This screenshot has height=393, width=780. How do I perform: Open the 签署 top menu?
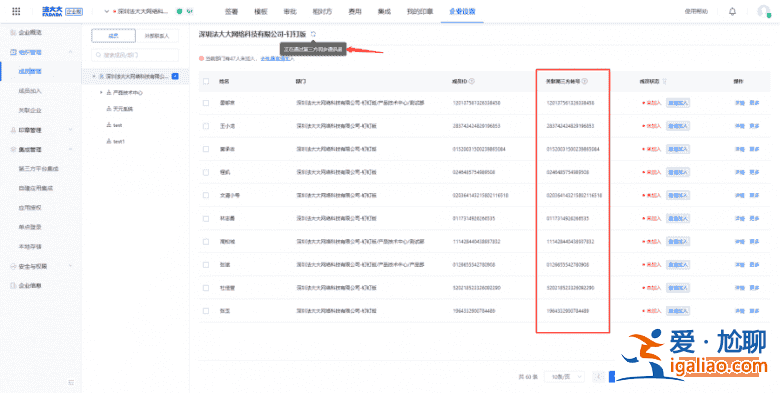tap(231, 11)
